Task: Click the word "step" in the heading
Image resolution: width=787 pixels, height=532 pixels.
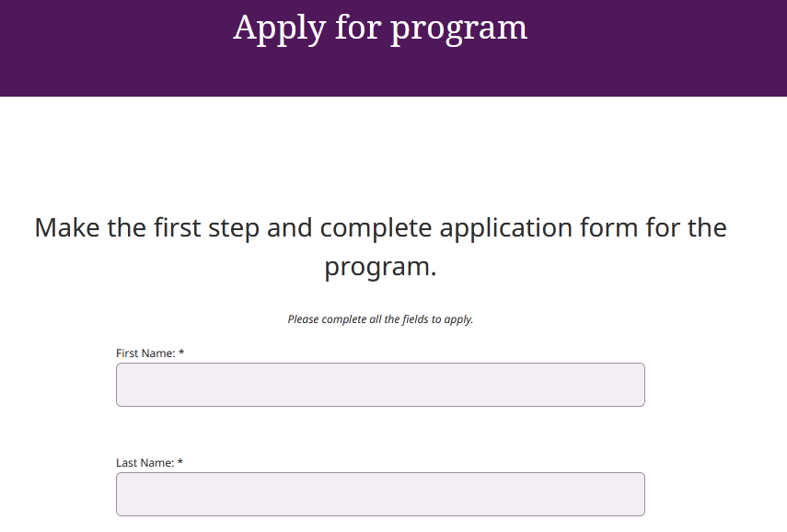Action: [234, 229]
